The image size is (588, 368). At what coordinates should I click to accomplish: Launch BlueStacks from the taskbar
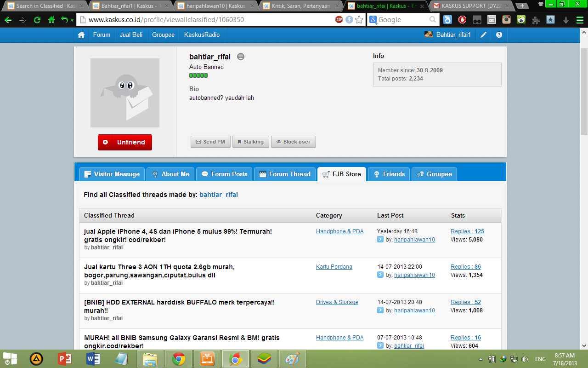tap(264, 359)
